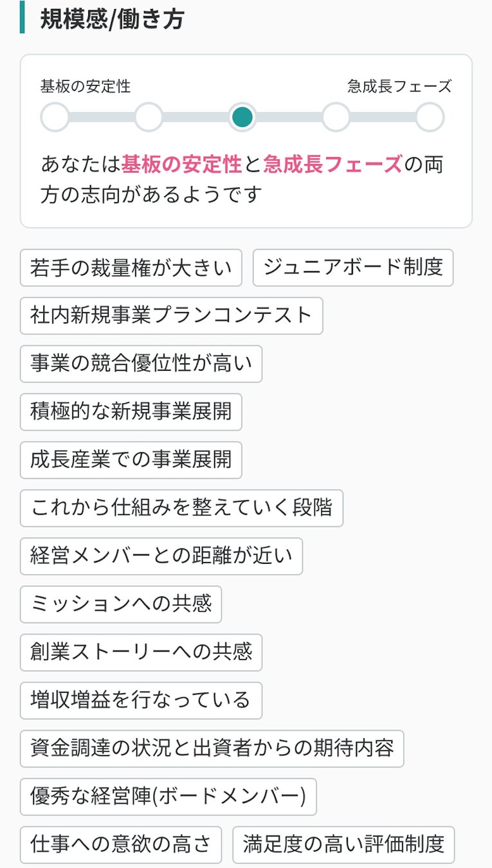The height and width of the screenshot is (868, 492).
Task: Select the 満足度の高い評価制度 tag
Action: click(x=343, y=845)
